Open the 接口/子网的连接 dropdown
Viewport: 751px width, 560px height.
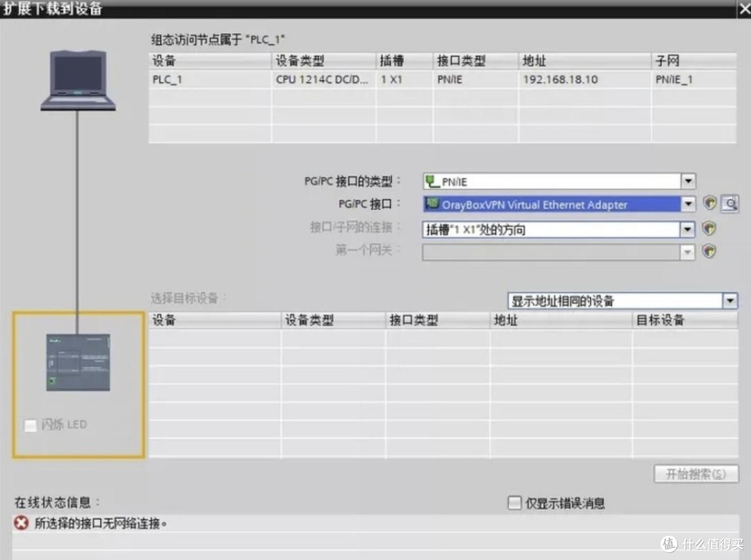tap(687, 230)
